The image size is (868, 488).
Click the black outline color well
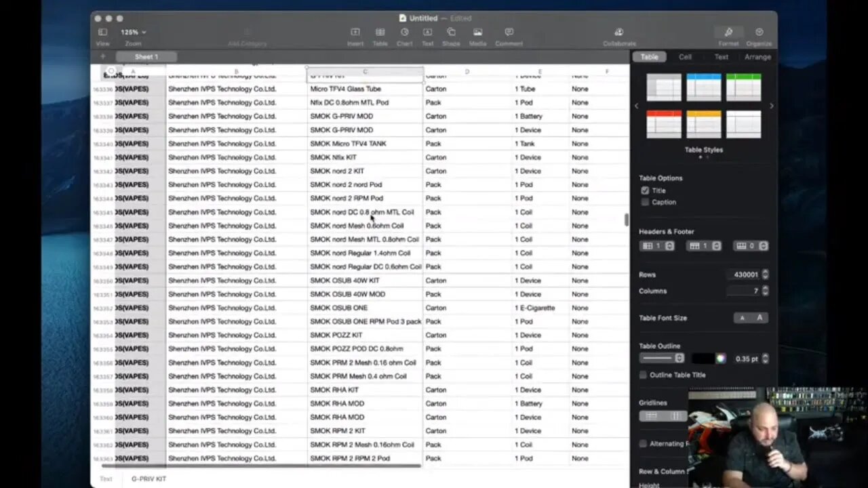[703, 359]
